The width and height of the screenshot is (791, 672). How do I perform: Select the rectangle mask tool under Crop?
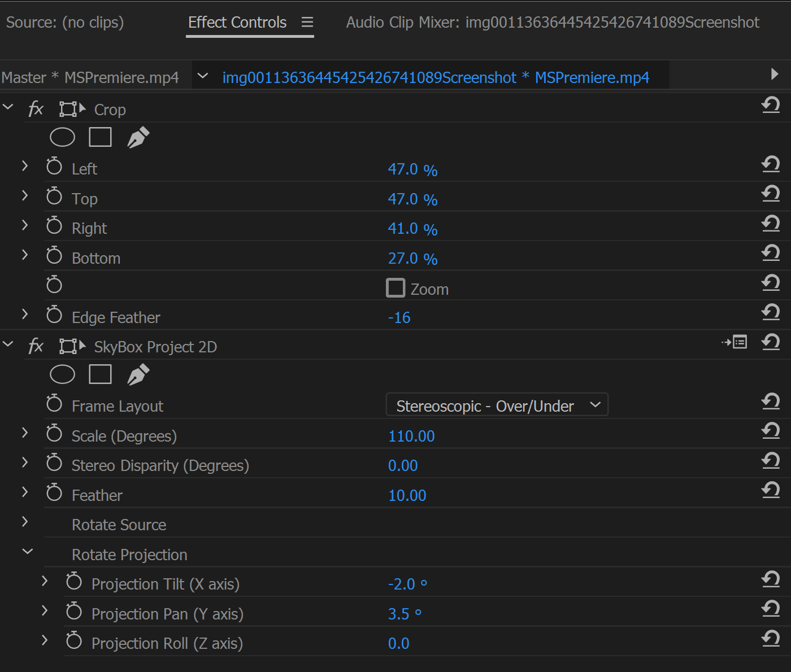tap(100, 137)
